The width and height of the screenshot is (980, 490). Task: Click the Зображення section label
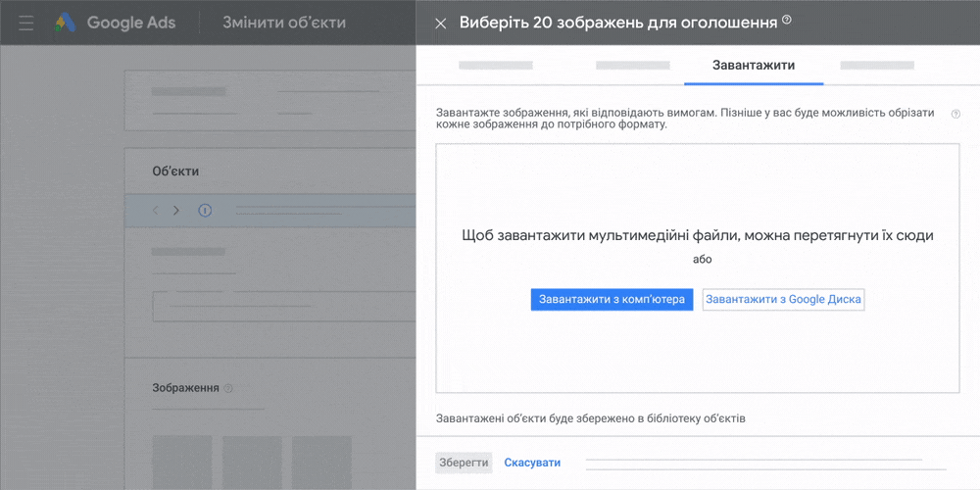185,388
